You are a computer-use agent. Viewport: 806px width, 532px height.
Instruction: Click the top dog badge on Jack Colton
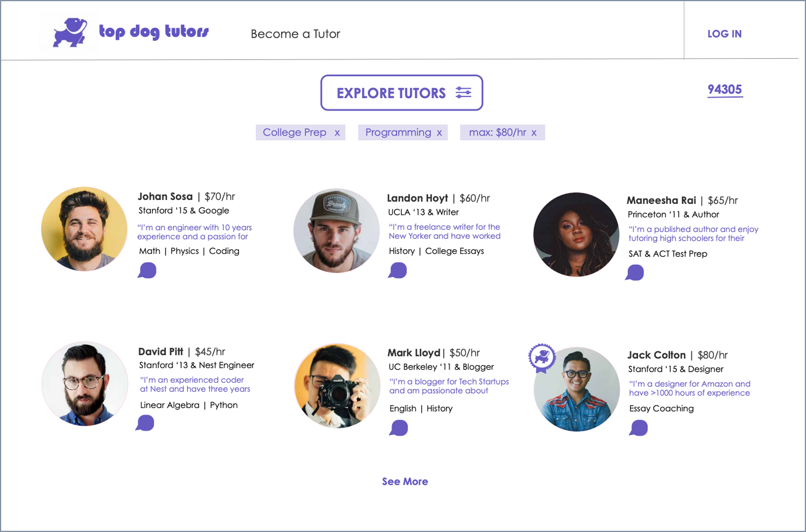[542, 358]
